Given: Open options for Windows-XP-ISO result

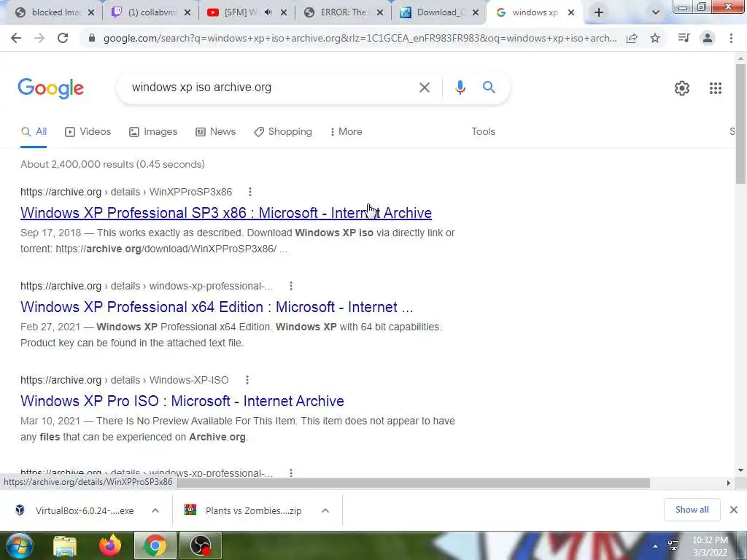Looking at the screenshot, I should (x=247, y=380).
